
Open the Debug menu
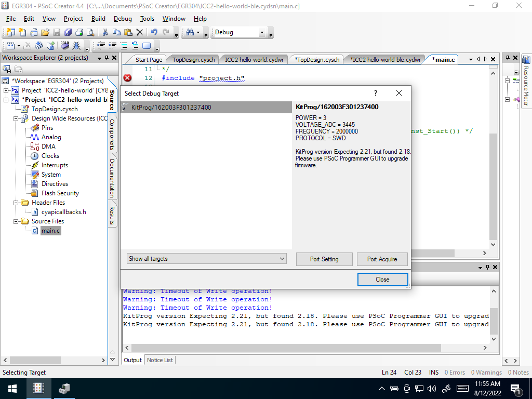tap(123, 19)
